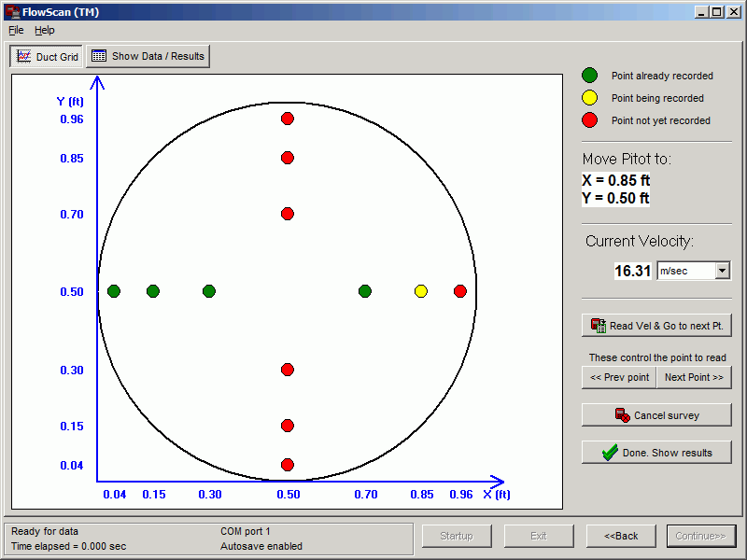Click the Cancel survey icon

[x=622, y=415]
